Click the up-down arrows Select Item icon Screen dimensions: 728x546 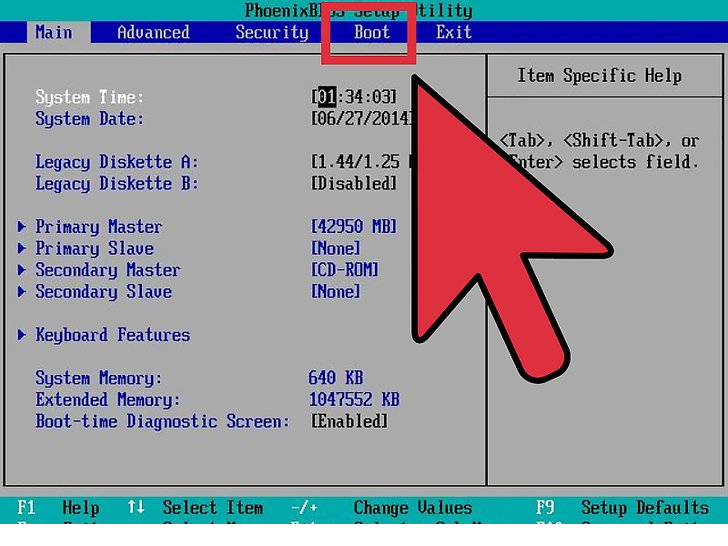pyautogui.click(x=136, y=507)
